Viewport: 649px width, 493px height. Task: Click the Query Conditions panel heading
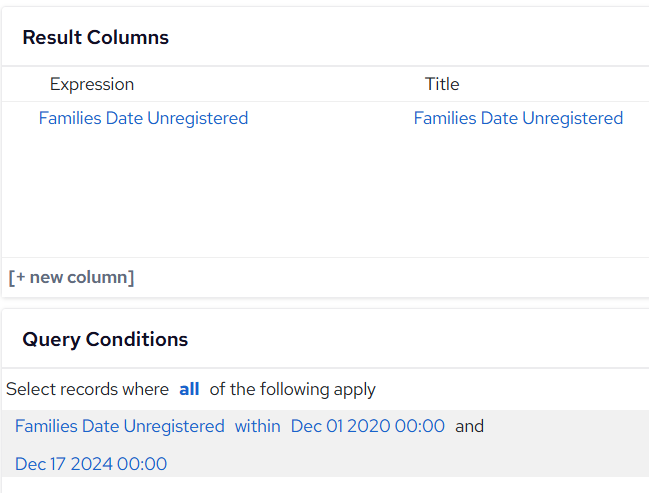tap(105, 339)
